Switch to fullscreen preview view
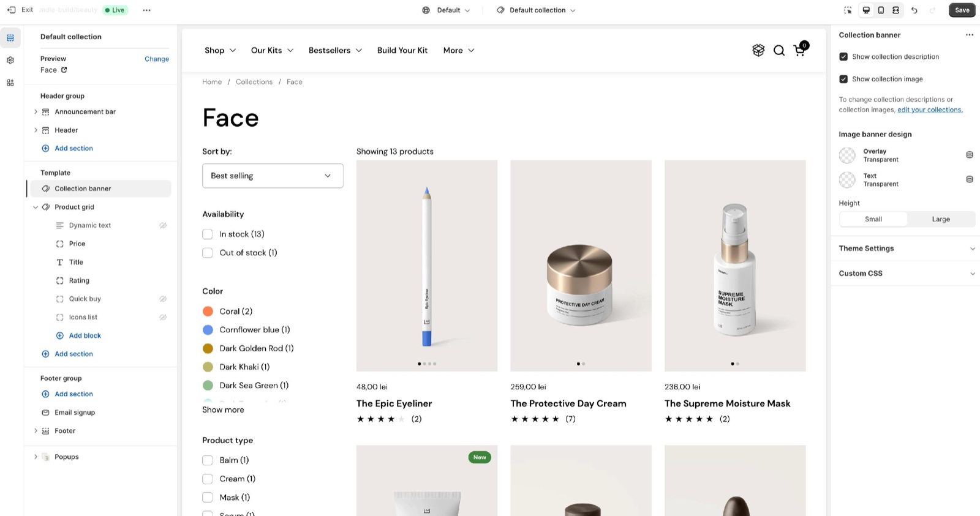 tap(895, 10)
